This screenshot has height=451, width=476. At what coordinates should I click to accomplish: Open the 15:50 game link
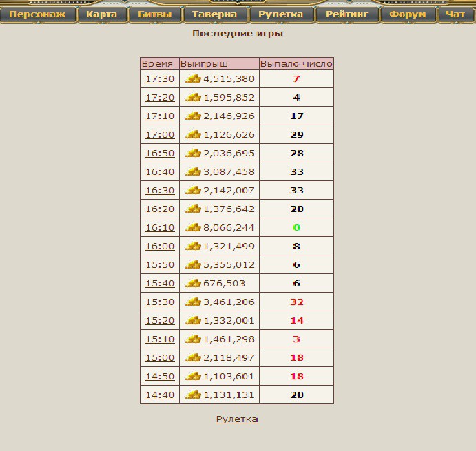pos(160,264)
